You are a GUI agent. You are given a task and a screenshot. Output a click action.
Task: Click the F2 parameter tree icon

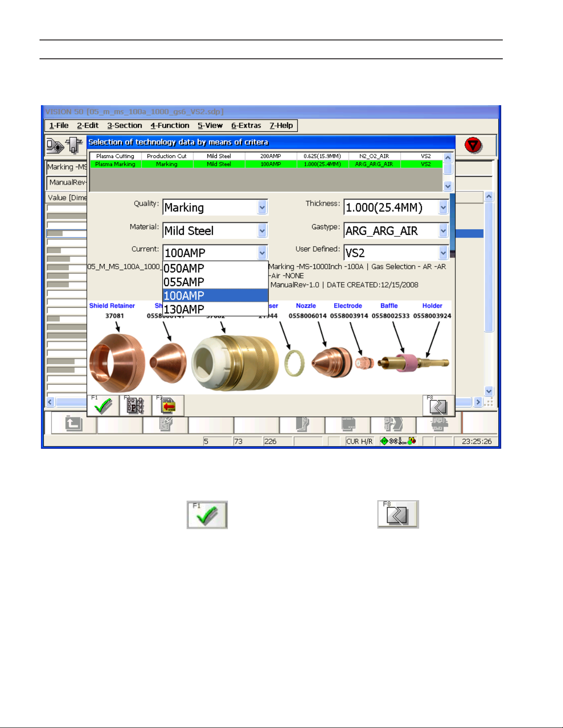click(135, 406)
